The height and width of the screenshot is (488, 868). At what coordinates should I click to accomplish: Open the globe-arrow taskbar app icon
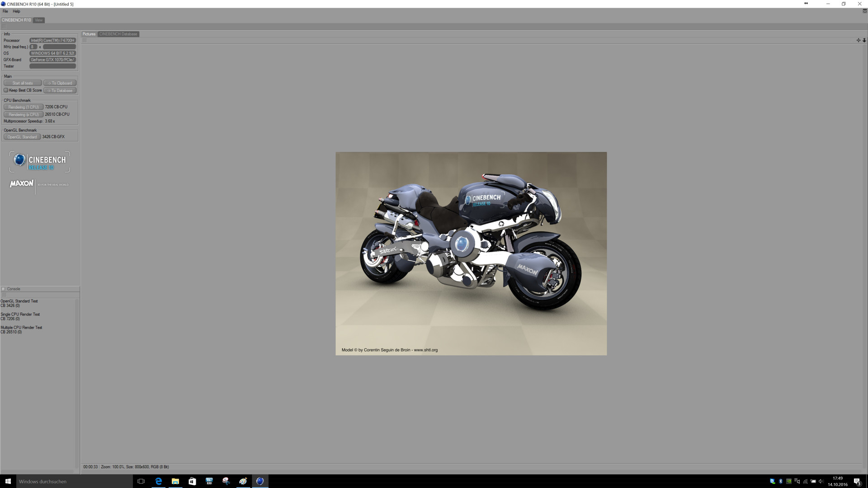[243, 481]
